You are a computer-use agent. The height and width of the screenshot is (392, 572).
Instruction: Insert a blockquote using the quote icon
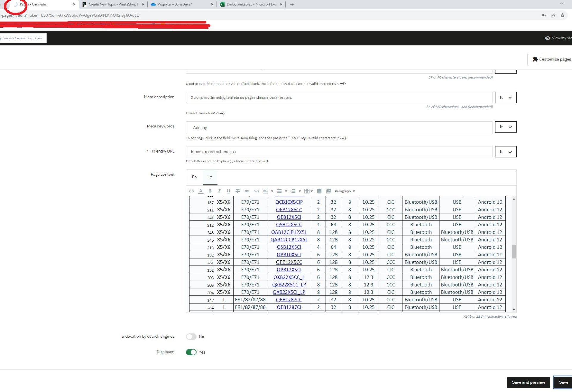click(x=247, y=191)
